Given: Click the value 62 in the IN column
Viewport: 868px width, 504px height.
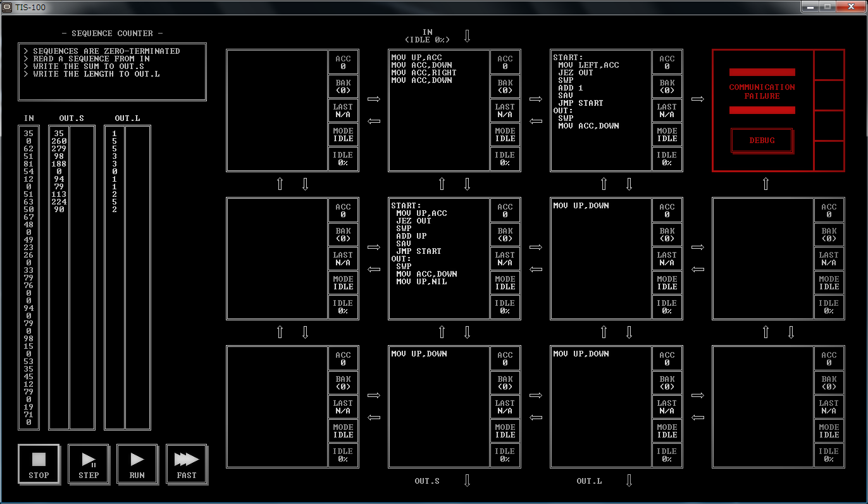Looking at the screenshot, I should pyautogui.click(x=28, y=149).
